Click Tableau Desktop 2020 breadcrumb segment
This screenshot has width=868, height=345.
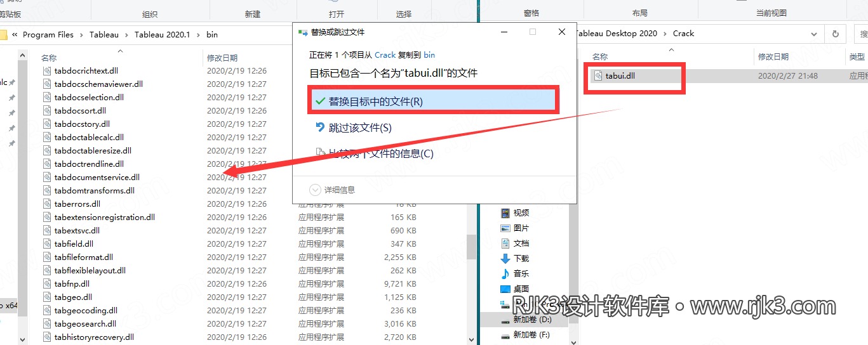pyautogui.click(x=617, y=34)
